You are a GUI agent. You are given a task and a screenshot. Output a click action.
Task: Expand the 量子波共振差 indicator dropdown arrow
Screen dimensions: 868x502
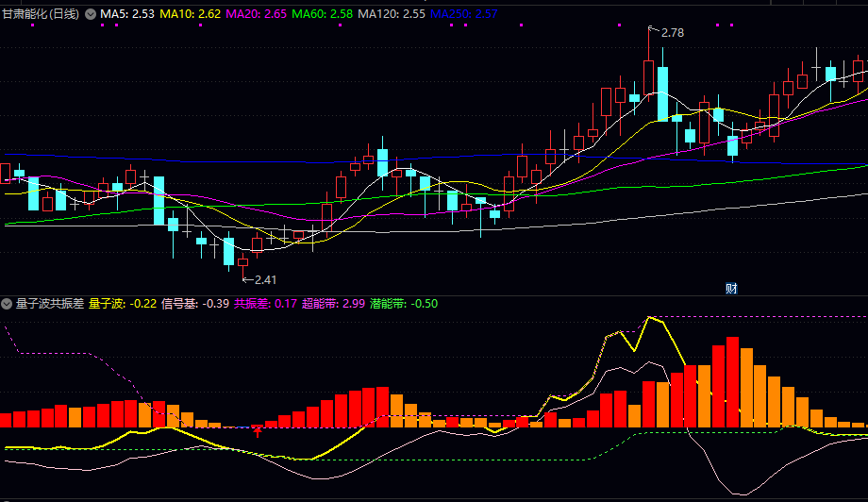(8, 304)
